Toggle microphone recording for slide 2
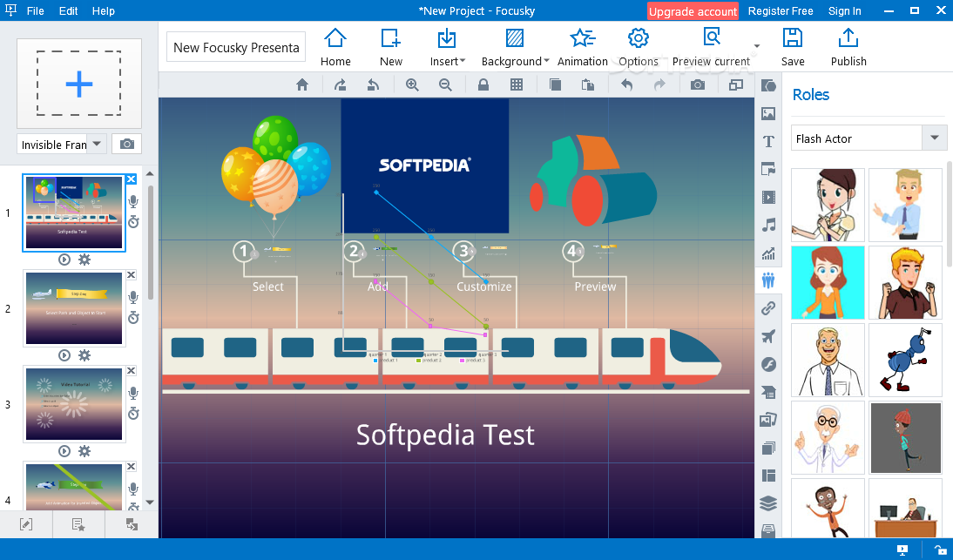This screenshot has height=560, width=953. [133, 298]
